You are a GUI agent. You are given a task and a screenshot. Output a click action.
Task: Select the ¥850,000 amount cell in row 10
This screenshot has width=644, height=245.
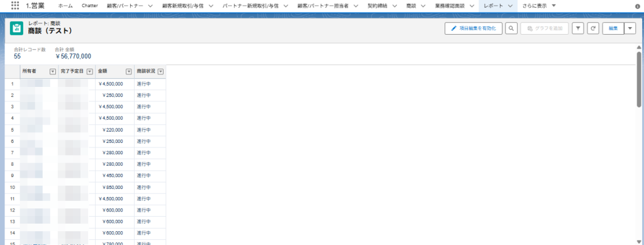115,187
